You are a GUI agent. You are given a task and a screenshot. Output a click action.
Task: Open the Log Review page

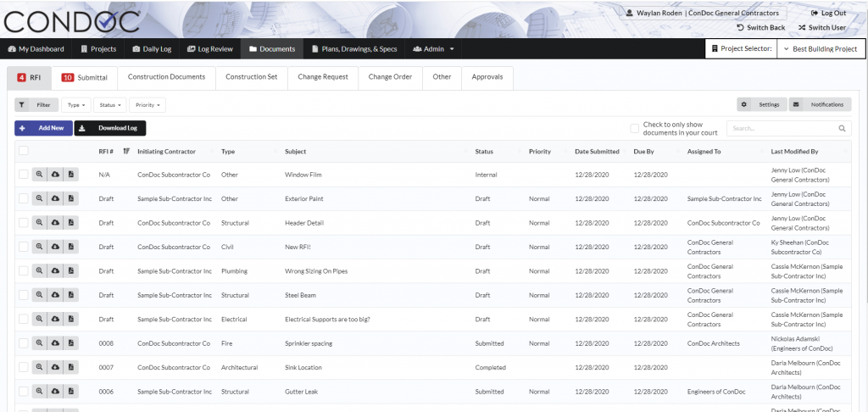[x=210, y=48]
